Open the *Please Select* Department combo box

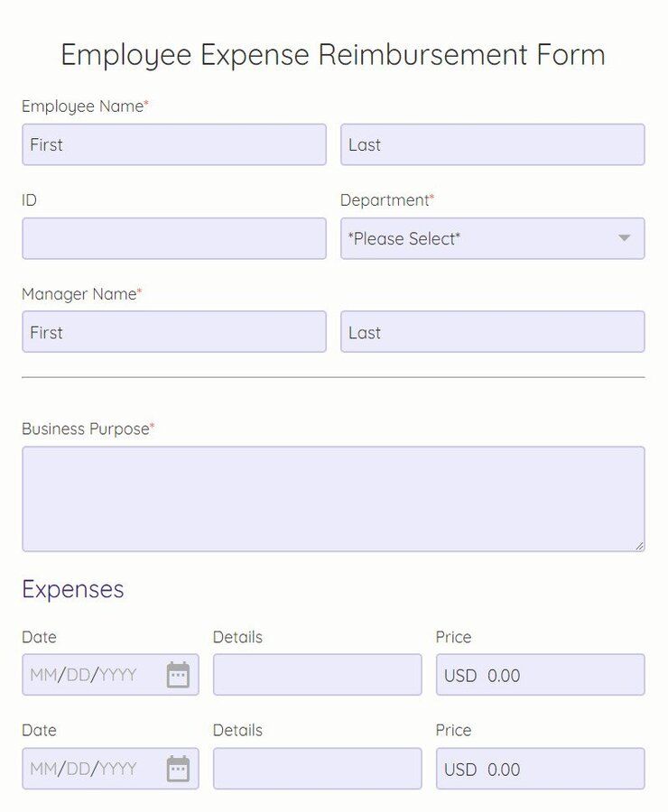tap(478, 238)
